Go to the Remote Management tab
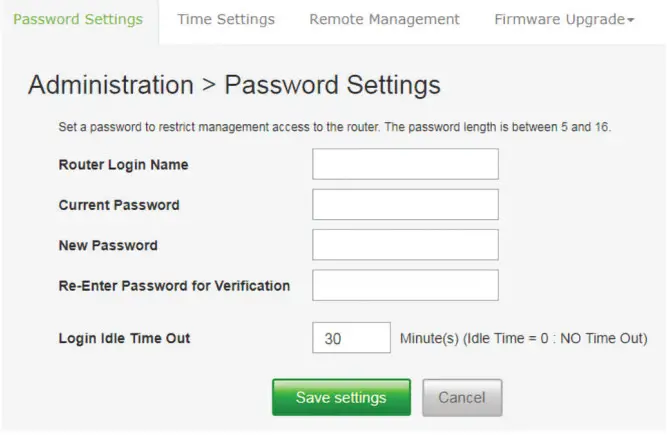The width and height of the screenshot is (671, 435). (384, 19)
